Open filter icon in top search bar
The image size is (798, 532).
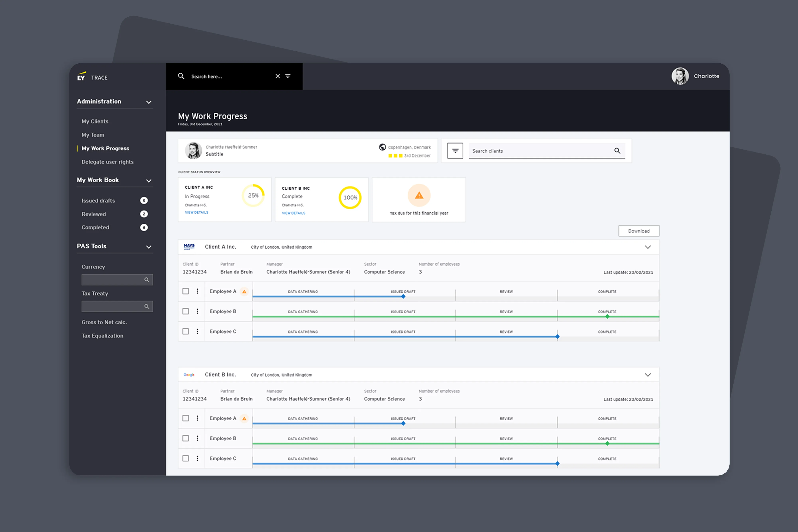288,76
